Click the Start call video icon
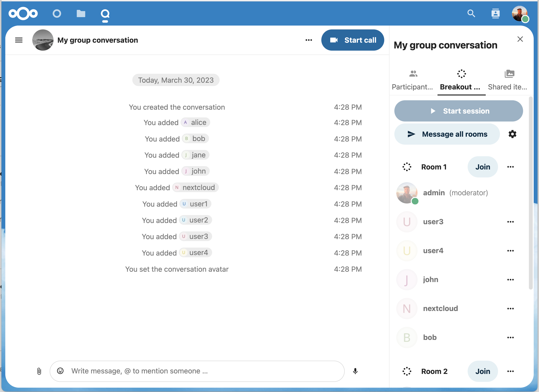The image size is (539, 392). 335,39
